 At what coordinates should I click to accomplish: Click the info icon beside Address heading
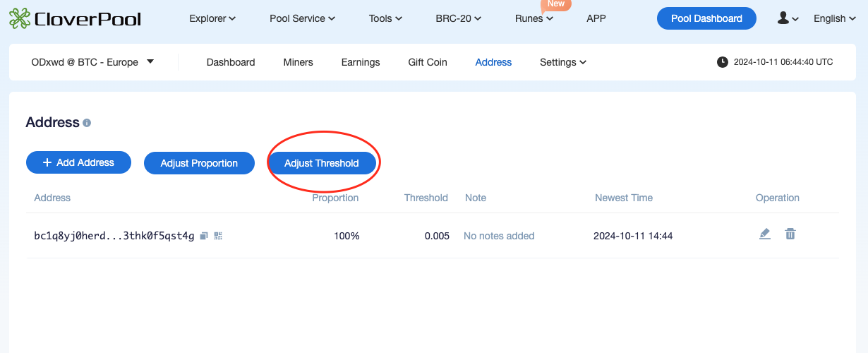[87, 123]
